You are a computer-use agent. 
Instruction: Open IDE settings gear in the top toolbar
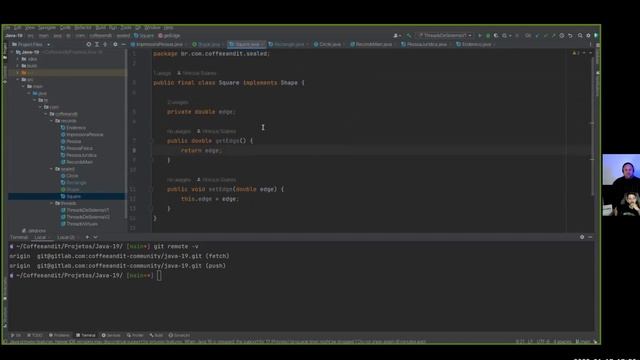[x=588, y=36]
